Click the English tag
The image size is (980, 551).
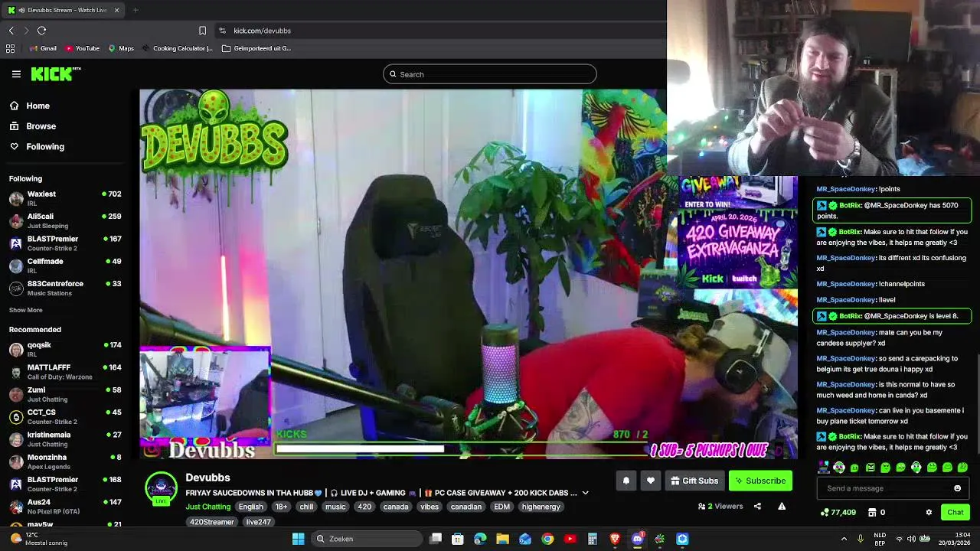click(250, 507)
